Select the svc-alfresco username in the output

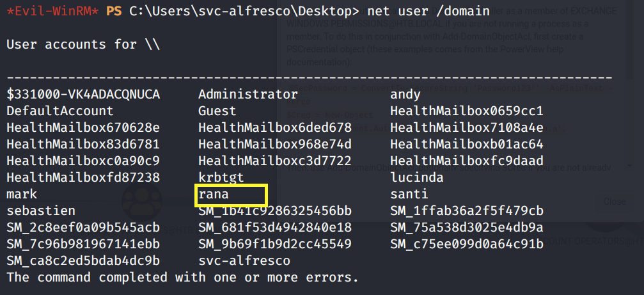[x=244, y=261]
